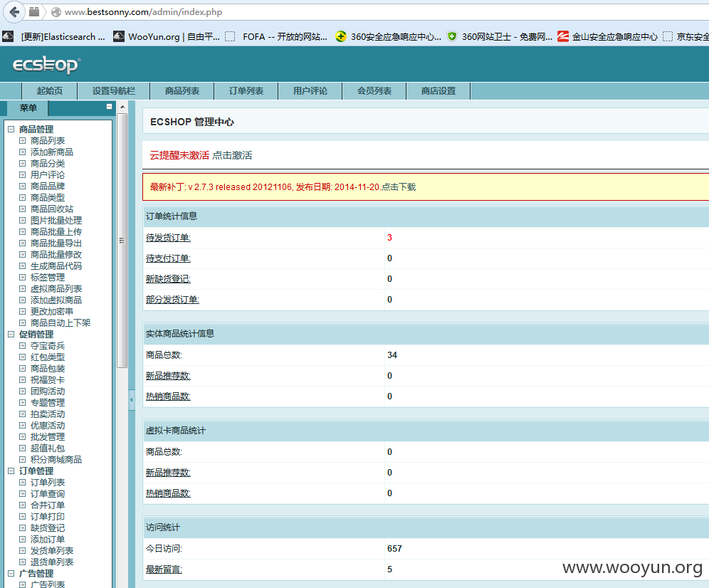Image resolution: width=709 pixels, height=588 pixels.
Task: Open 订单查询 in the sidebar
Action: click(x=48, y=494)
